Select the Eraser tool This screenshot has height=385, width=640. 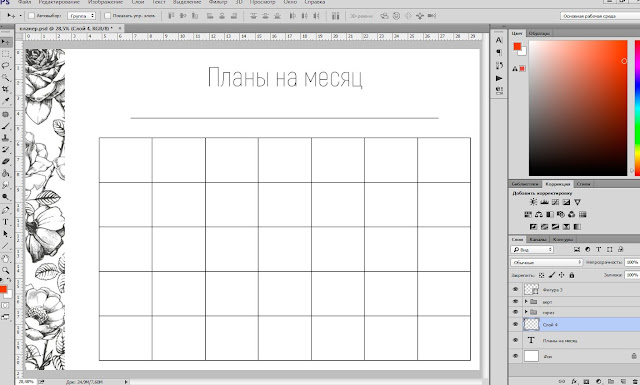tap(6, 161)
